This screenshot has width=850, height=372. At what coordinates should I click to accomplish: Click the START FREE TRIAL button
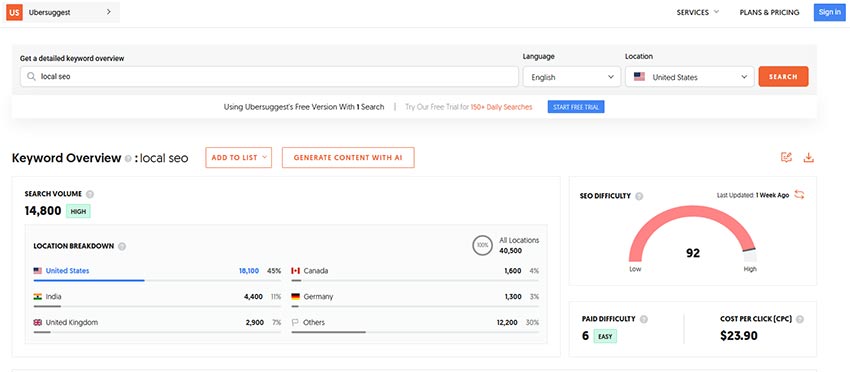click(576, 107)
